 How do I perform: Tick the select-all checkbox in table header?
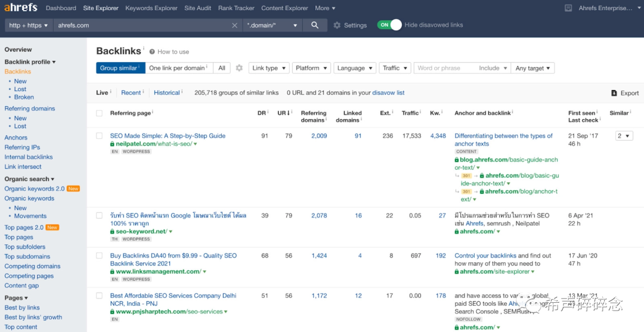100,113
